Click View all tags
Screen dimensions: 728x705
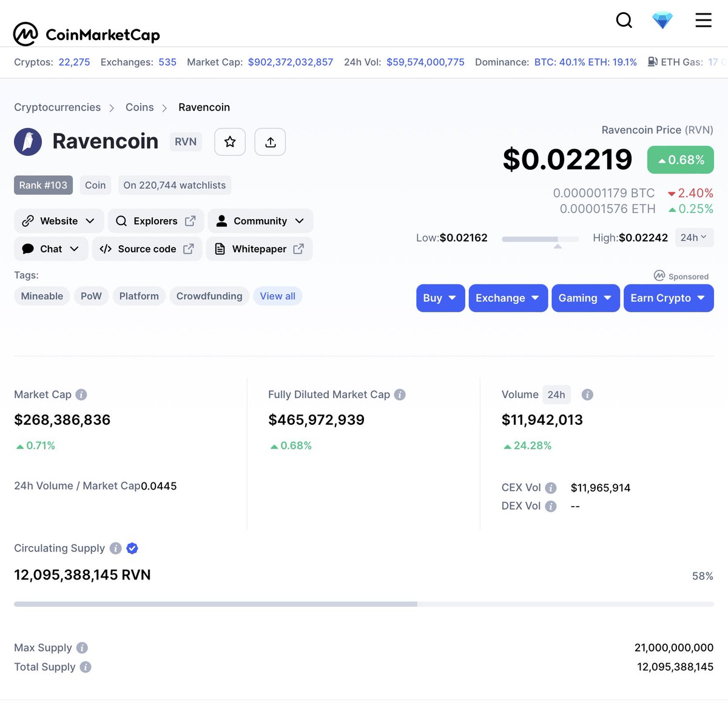pos(278,296)
